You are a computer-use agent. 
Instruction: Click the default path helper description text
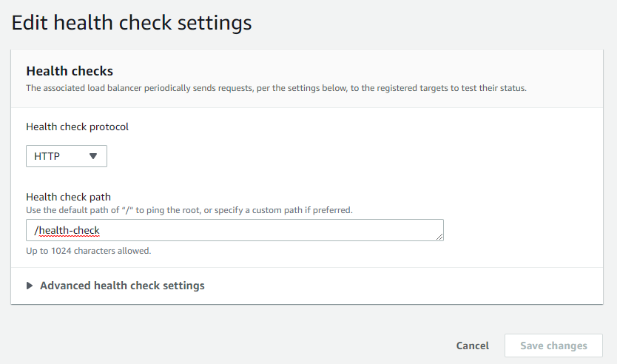coord(189,210)
